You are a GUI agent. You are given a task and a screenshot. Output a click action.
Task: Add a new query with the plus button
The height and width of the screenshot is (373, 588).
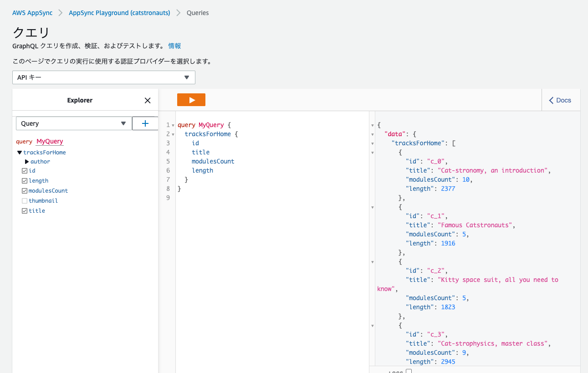click(145, 123)
